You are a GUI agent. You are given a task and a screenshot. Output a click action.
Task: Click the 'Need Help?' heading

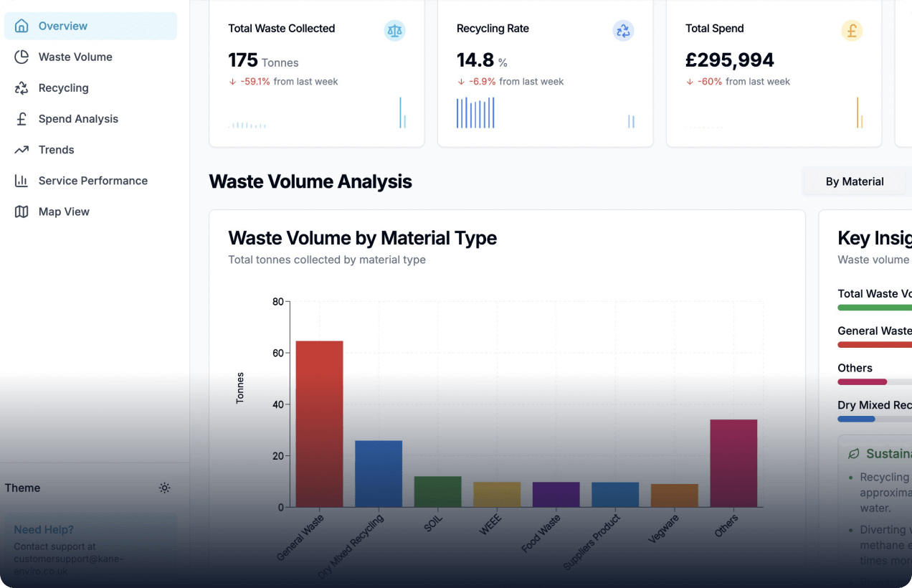[x=44, y=530]
